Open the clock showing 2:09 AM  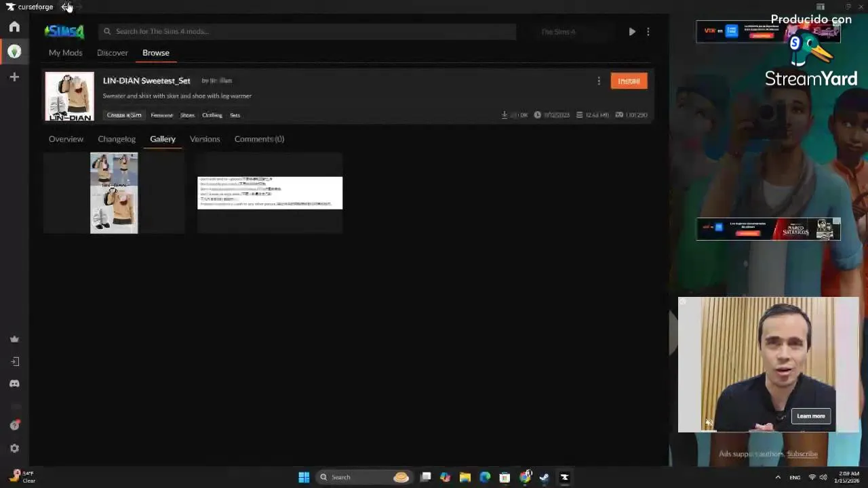point(848,477)
